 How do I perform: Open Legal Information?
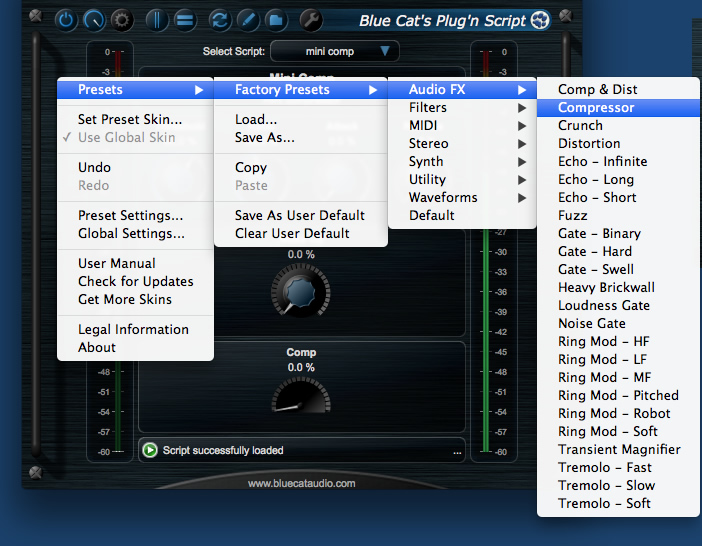(135, 329)
